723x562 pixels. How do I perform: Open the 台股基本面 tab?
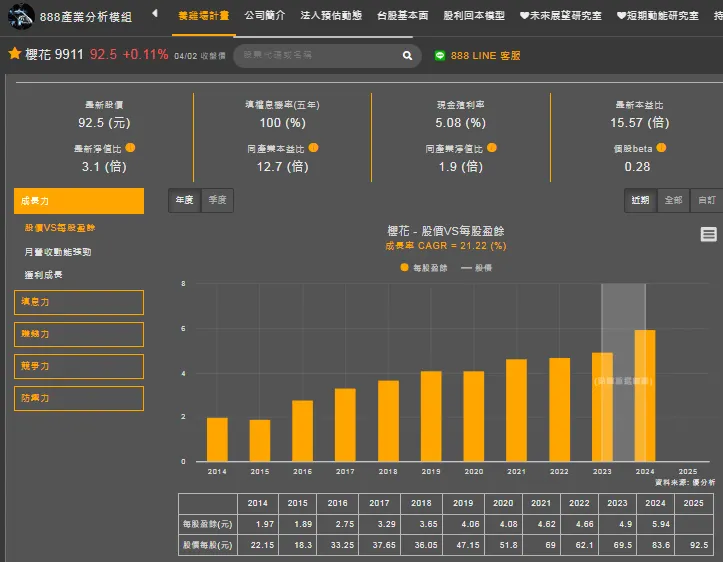[x=403, y=16]
